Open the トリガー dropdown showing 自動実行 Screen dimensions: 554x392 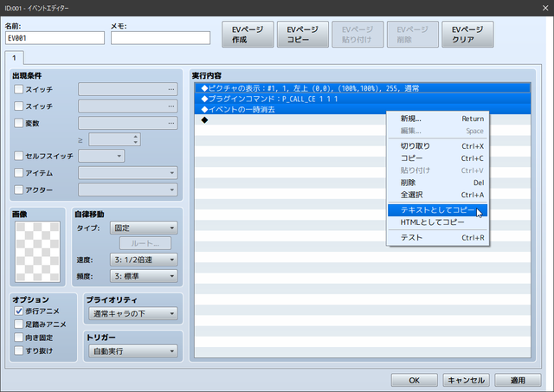pyautogui.click(x=133, y=351)
